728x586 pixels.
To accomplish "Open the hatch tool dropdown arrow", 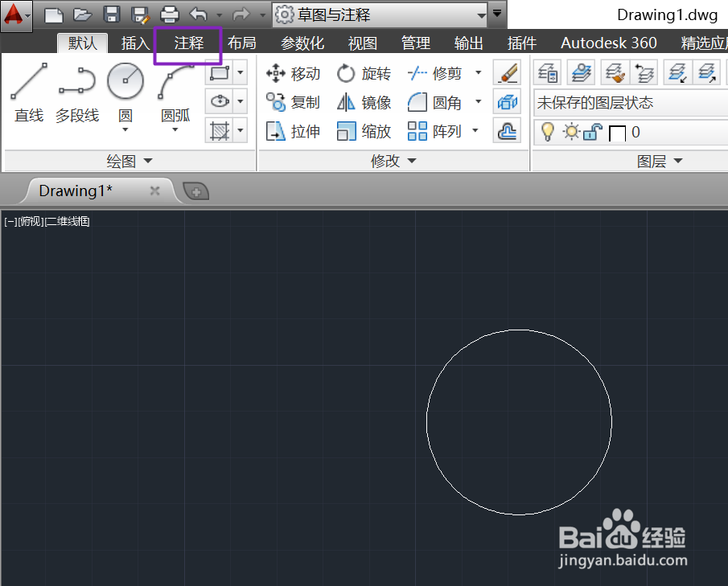I will click(240, 130).
